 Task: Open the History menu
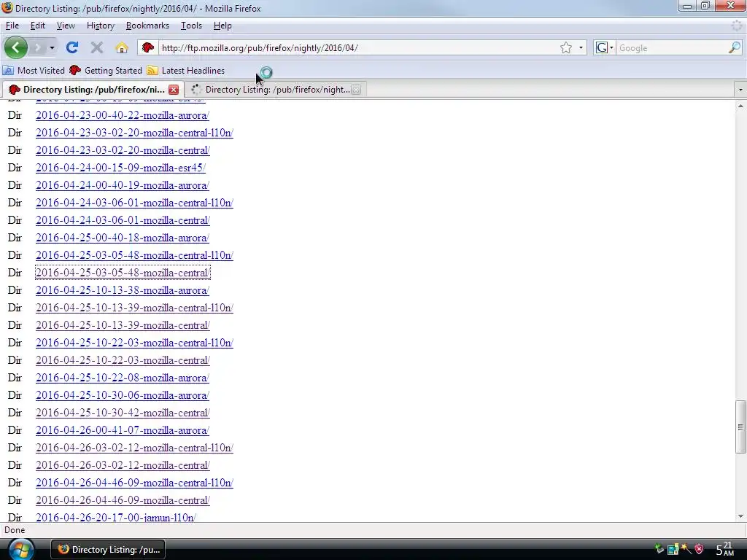[x=101, y=26]
